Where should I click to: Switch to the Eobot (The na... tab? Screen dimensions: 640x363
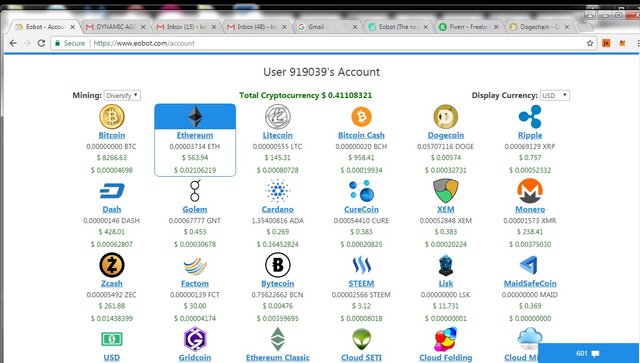click(x=398, y=27)
